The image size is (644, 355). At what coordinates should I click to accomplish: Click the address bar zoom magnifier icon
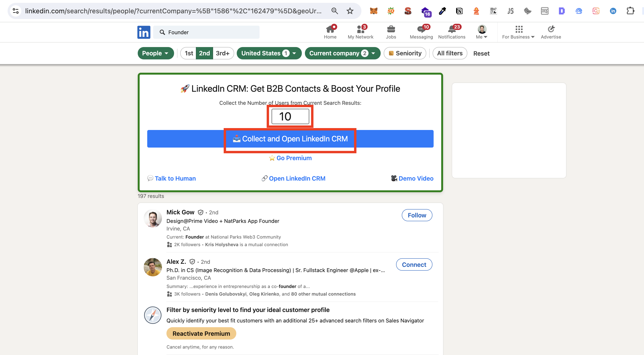tap(335, 11)
